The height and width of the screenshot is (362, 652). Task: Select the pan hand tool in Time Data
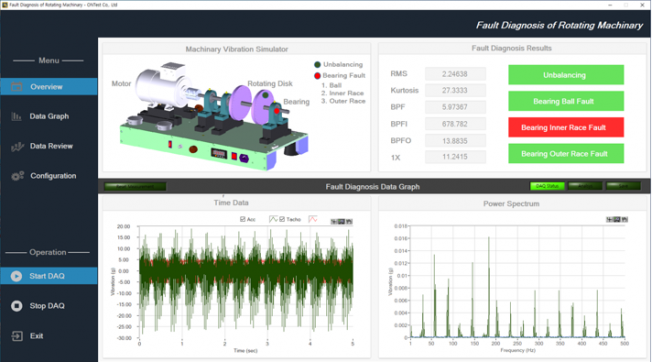[x=349, y=222]
